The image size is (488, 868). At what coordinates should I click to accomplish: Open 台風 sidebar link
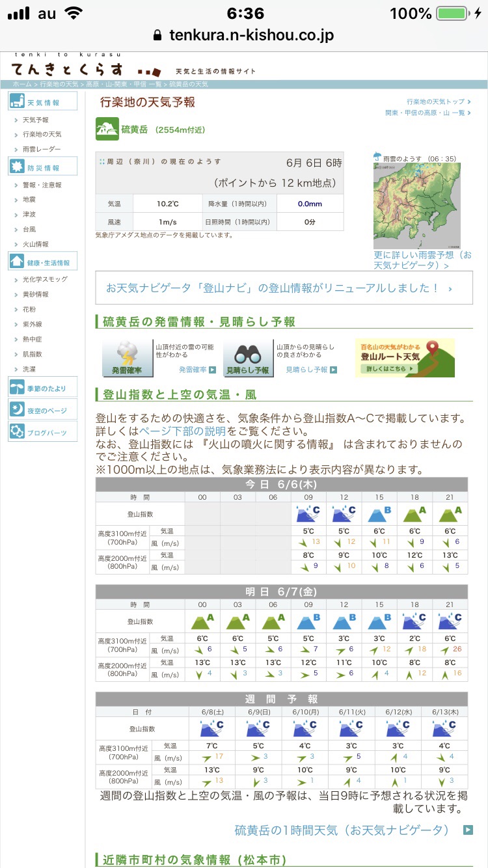29,229
